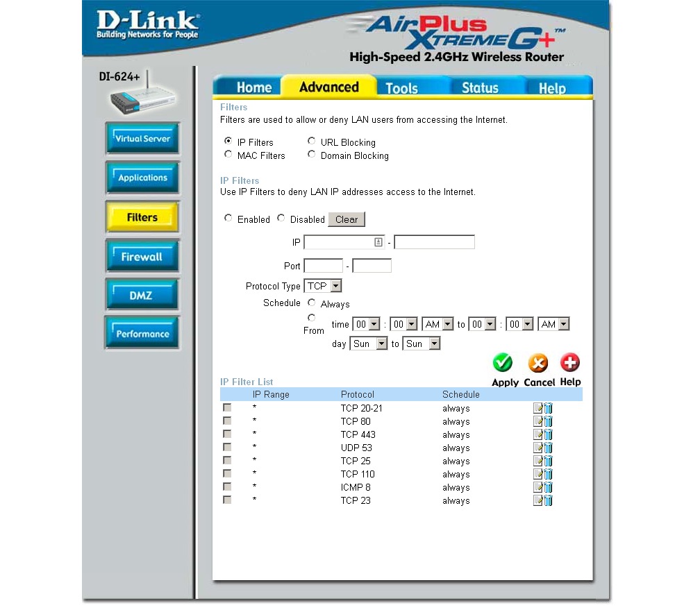Image resolution: width=700 pixels, height=610 pixels.
Task: Click the ending IP address field
Action: pyautogui.click(x=435, y=242)
